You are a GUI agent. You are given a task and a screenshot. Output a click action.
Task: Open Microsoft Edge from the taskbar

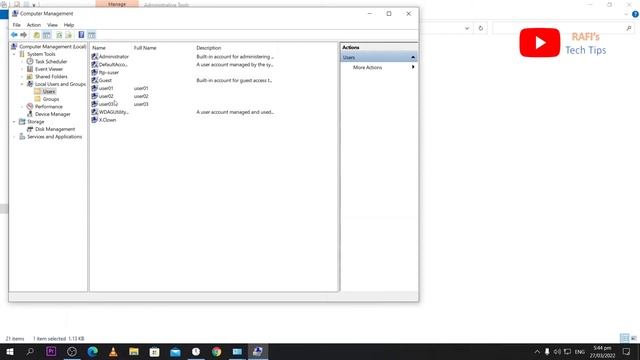click(x=93, y=351)
